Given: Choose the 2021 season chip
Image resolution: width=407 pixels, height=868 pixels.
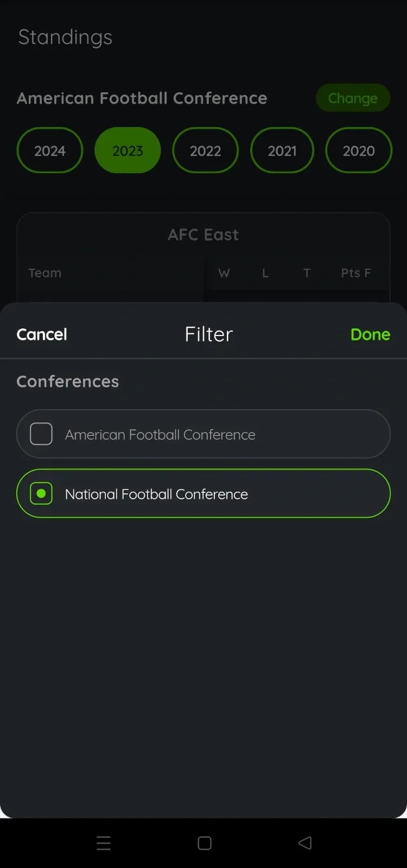Looking at the screenshot, I should click(282, 150).
